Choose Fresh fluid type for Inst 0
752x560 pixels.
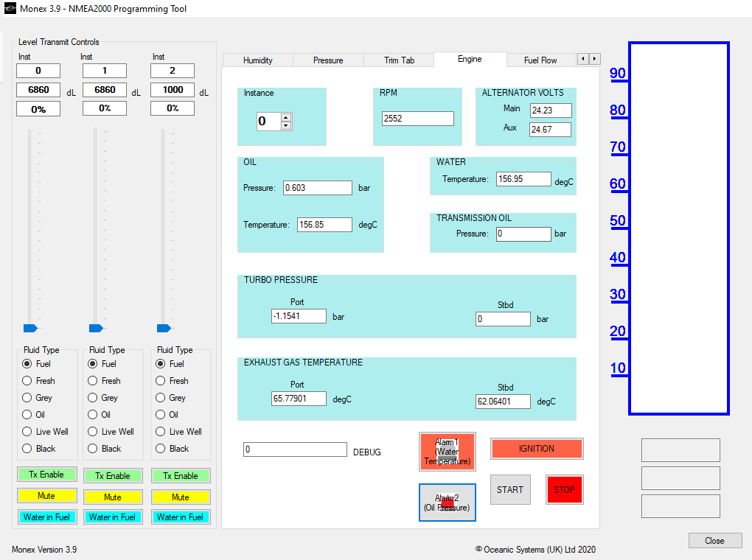tap(39, 381)
